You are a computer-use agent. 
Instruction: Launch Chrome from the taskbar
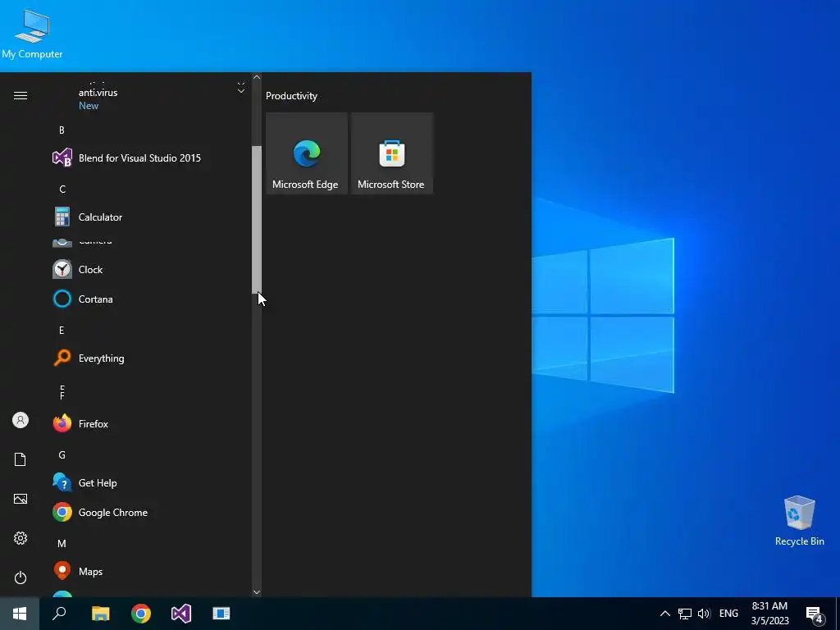click(x=141, y=614)
